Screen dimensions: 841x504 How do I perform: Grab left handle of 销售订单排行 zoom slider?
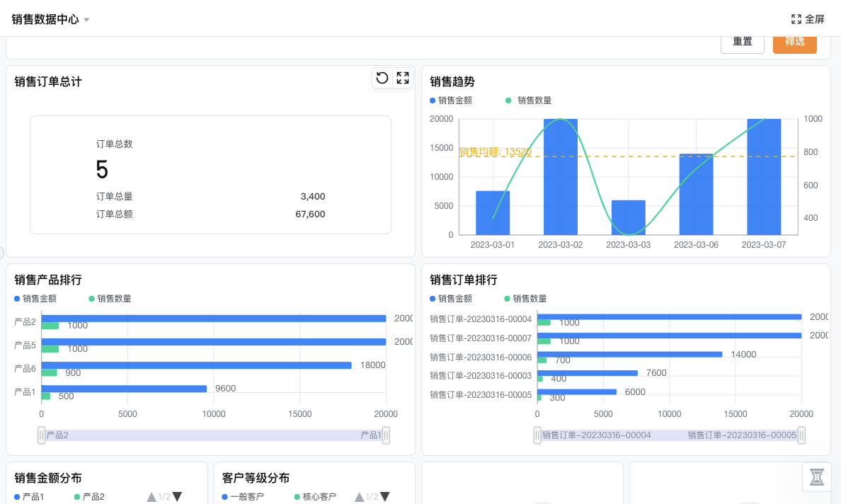click(537, 435)
